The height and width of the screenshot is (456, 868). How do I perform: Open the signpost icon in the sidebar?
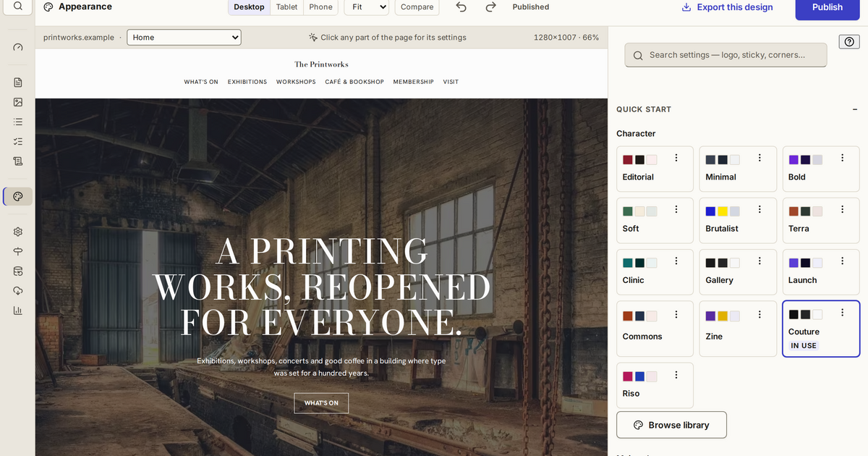tap(18, 251)
